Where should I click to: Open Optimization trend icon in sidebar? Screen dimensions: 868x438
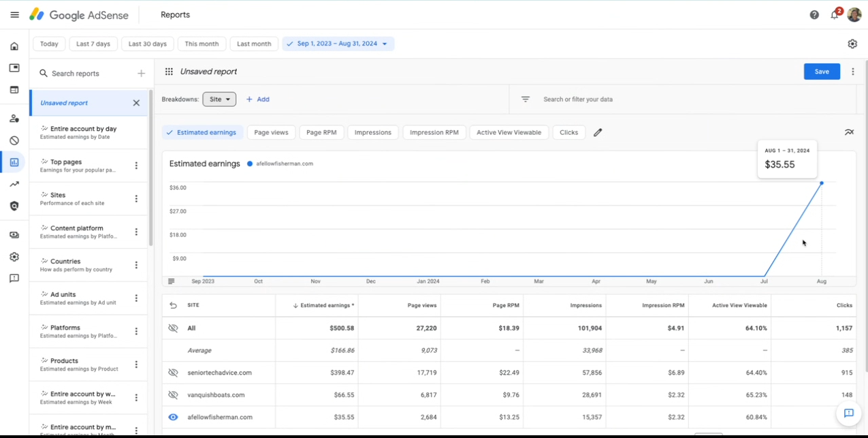14,184
